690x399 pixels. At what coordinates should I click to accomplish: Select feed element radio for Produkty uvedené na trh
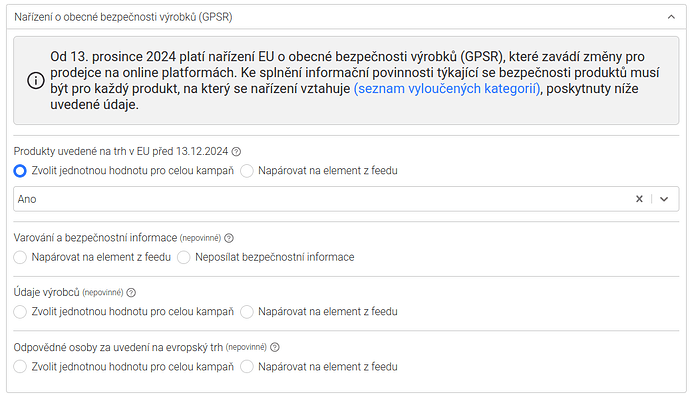point(247,171)
